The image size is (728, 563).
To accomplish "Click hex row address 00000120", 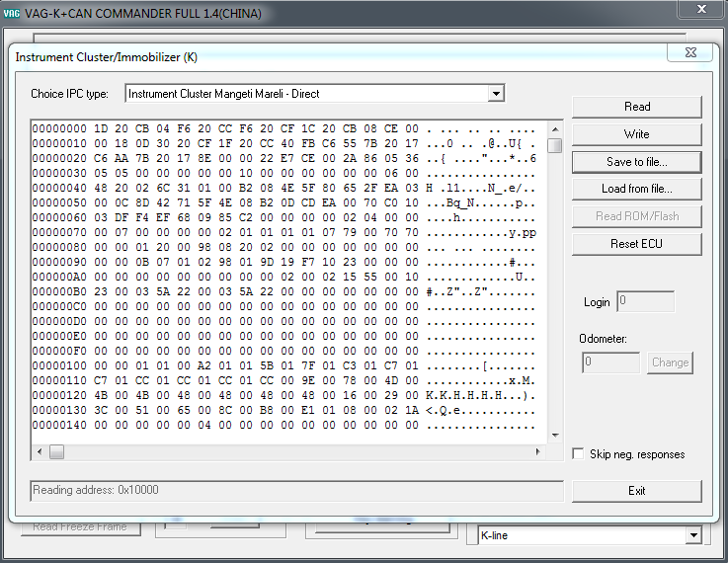I will (x=59, y=396).
